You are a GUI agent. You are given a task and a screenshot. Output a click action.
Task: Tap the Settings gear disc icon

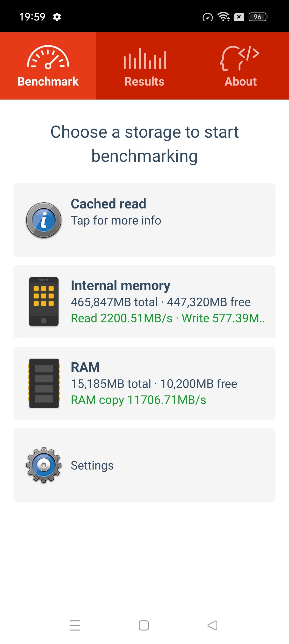[x=44, y=465]
